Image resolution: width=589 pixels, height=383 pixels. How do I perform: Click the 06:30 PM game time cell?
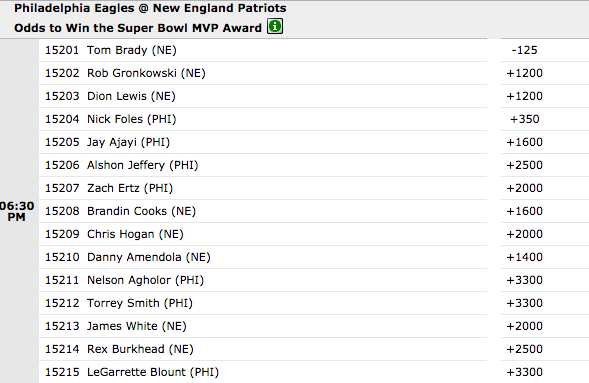pos(17,211)
